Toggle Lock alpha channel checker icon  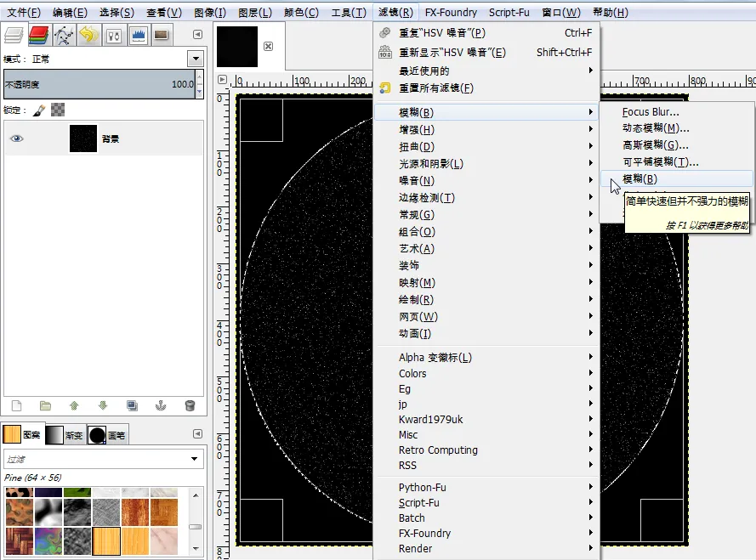click(58, 110)
